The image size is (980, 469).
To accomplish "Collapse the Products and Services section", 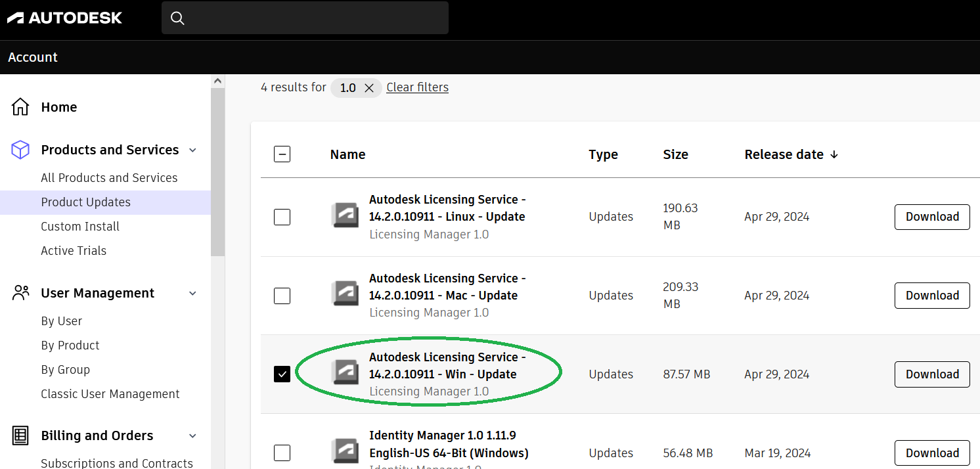I will (x=192, y=150).
